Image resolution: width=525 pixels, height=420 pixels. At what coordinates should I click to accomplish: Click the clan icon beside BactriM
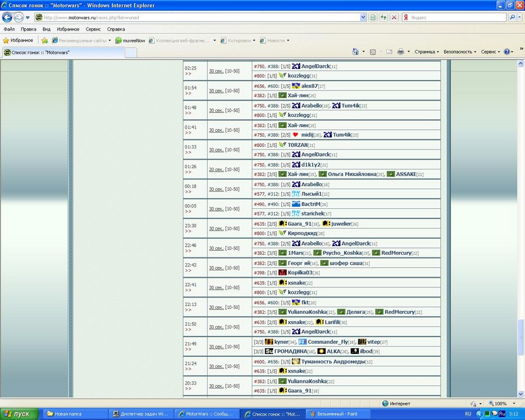296,204
